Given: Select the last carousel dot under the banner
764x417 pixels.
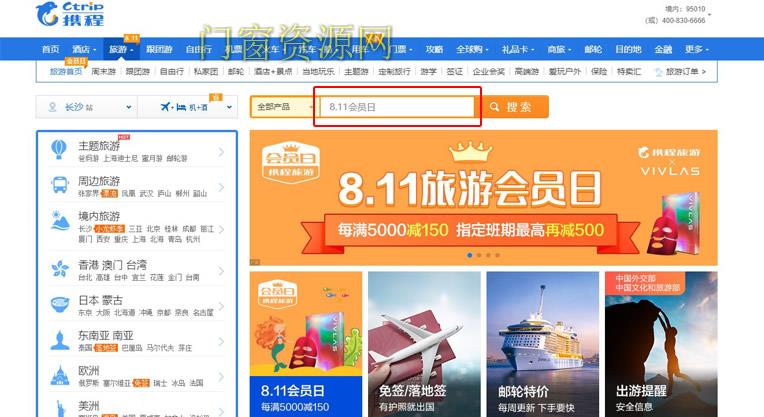Looking at the screenshot, I should coord(497,255).
